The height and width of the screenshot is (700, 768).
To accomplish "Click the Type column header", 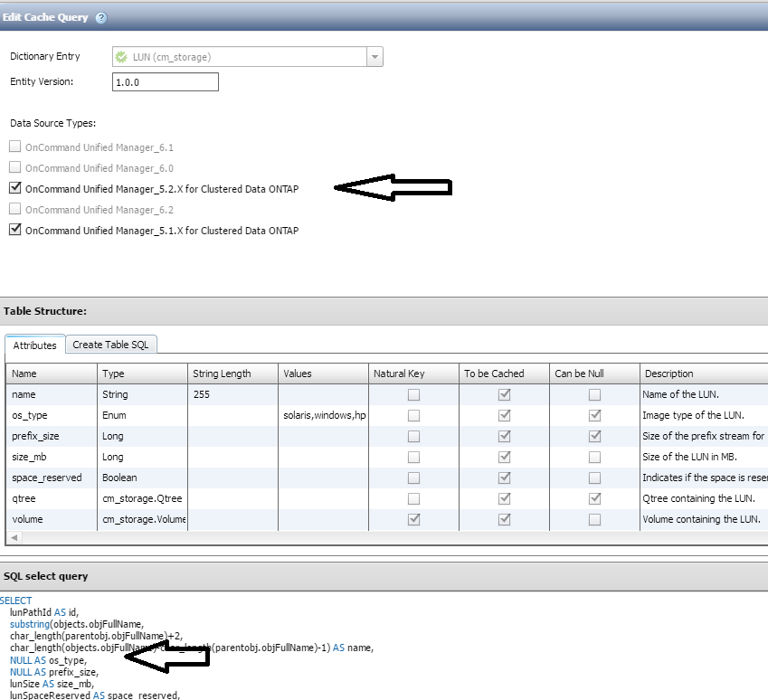I will click(142, 374).
